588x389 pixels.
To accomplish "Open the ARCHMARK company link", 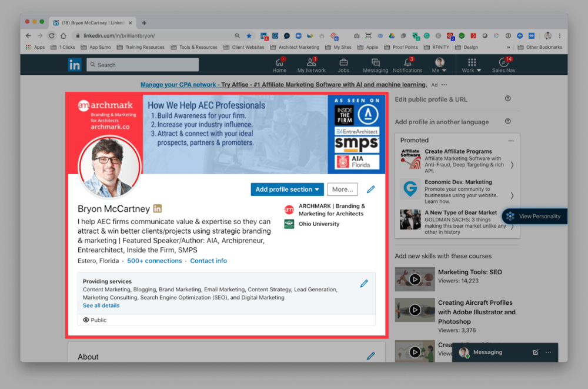I will click(x=325, y=210).
